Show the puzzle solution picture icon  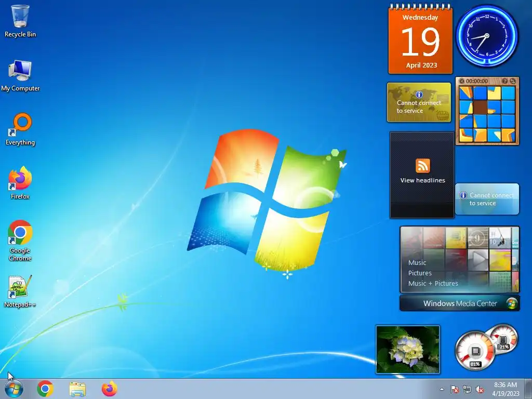pyautogui.click(x=505, y=81)
